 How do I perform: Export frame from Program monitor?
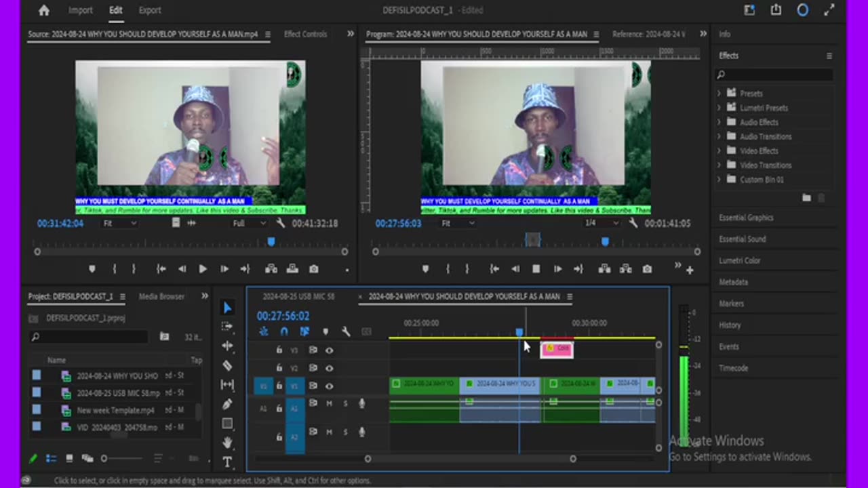pos(647,269)
